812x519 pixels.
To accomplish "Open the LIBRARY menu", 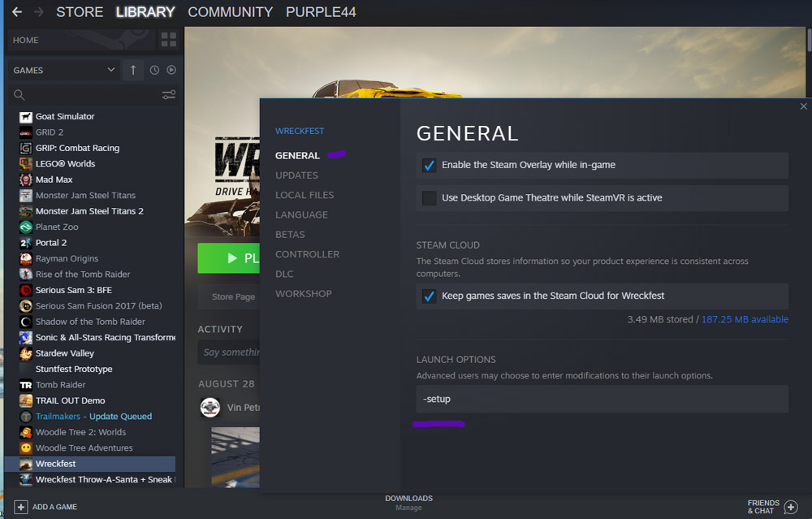I will [145, 12].
